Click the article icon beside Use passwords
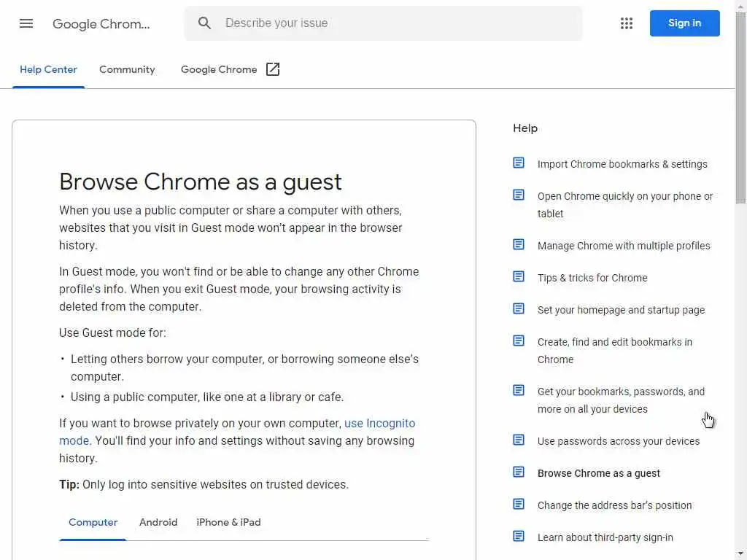 [x=519, y=440]
